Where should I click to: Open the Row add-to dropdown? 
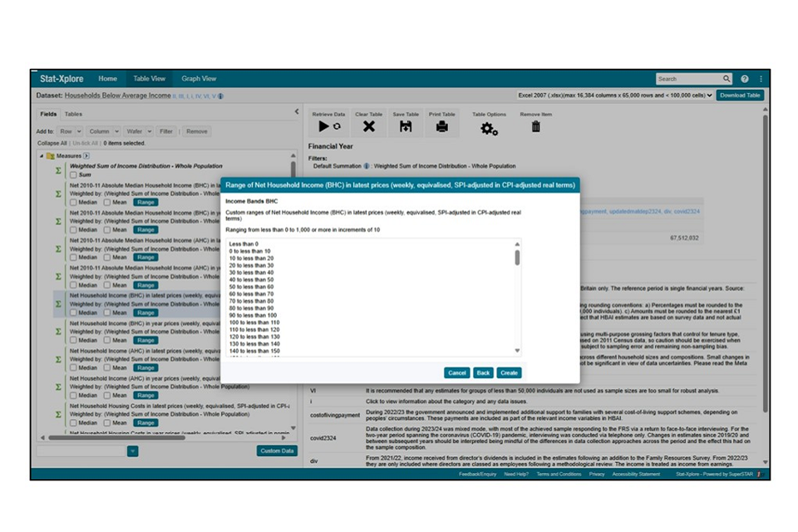click(x=70, y=131)
